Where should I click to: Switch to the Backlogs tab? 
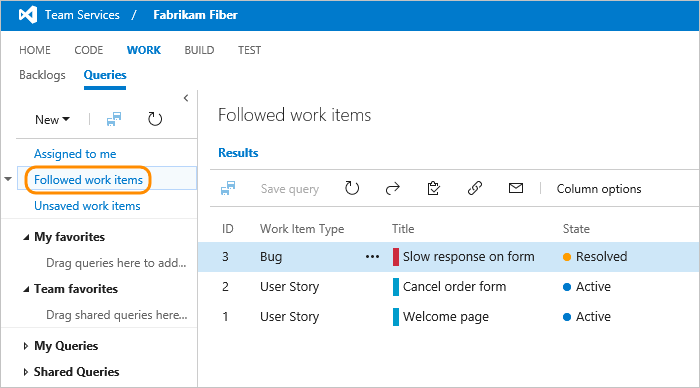pyautogui.click(x=42, y=75)
